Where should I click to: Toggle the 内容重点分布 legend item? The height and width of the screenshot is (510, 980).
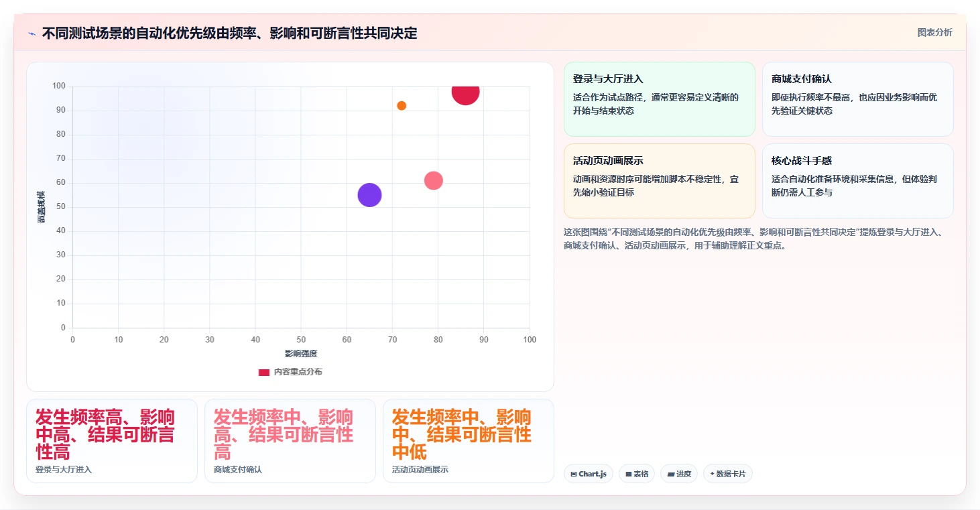point(290,372)
